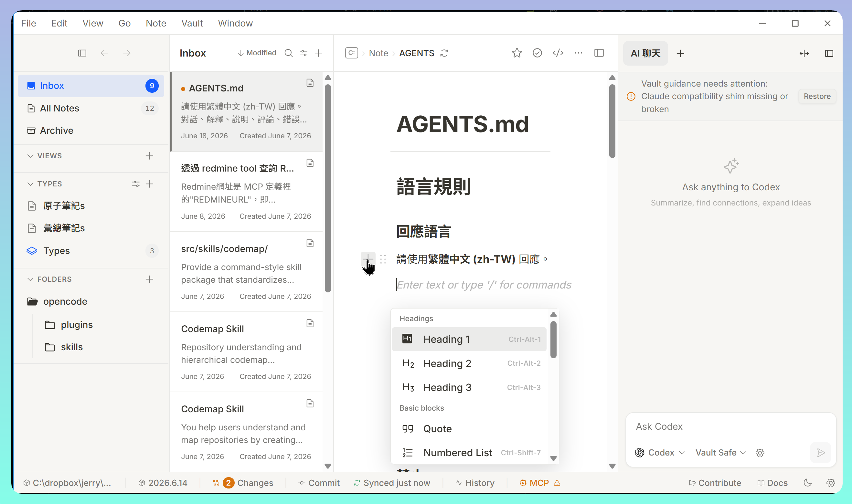
Task: Click the block add plus handle
Action: point(368,259)
